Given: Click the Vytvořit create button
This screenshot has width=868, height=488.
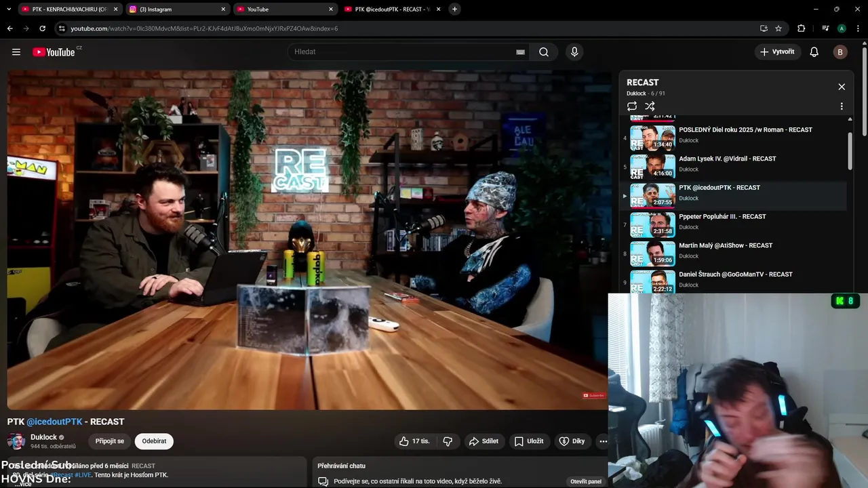Looking at the screenshot, I should click(778, 52).
